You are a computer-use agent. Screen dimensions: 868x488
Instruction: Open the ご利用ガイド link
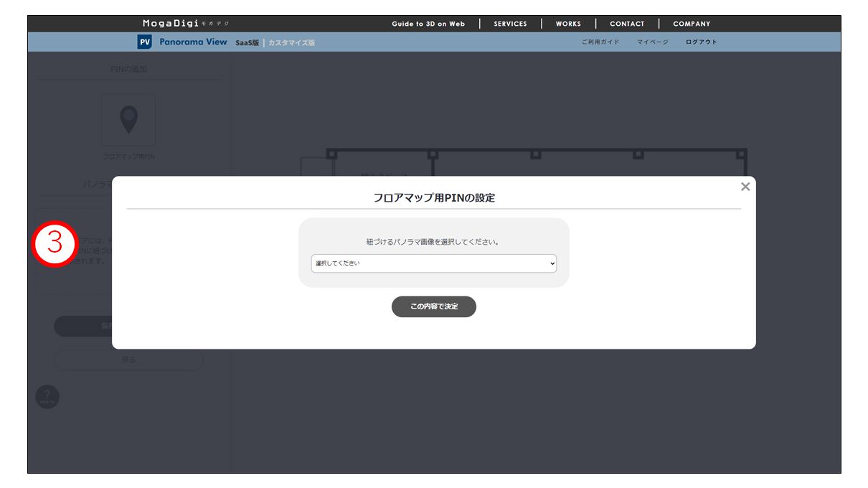click(x=600, y=42)
